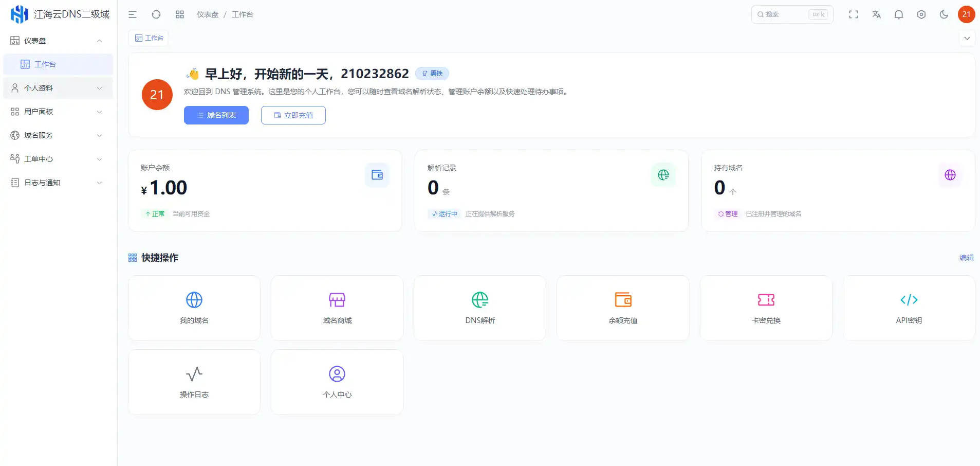The image size is (980, 466).
Task: Toggle dark mode with the moon icon
Action: [x=944, y=14]
